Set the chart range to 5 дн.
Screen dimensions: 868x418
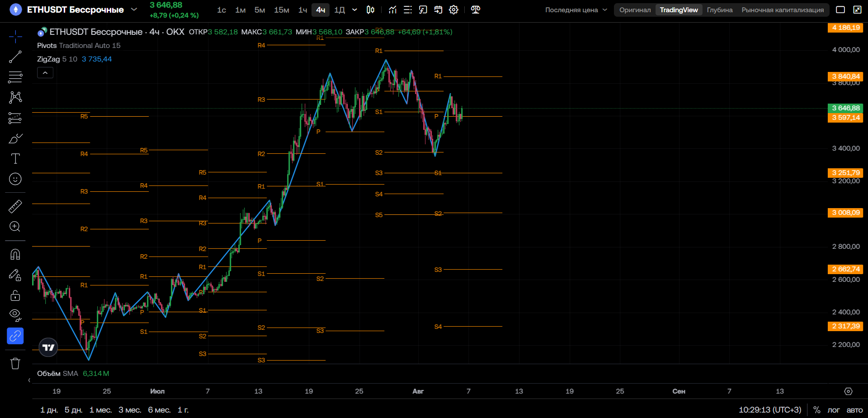point(73,410)
